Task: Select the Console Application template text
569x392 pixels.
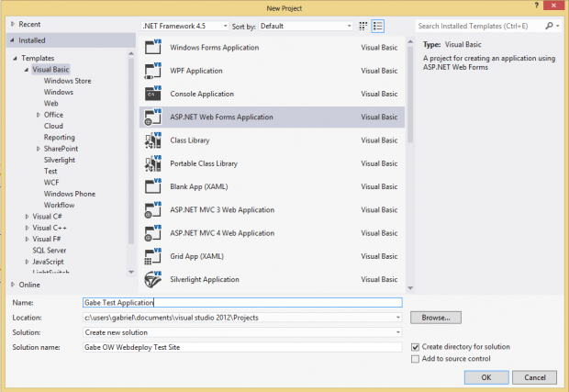Action: (202, 94)
